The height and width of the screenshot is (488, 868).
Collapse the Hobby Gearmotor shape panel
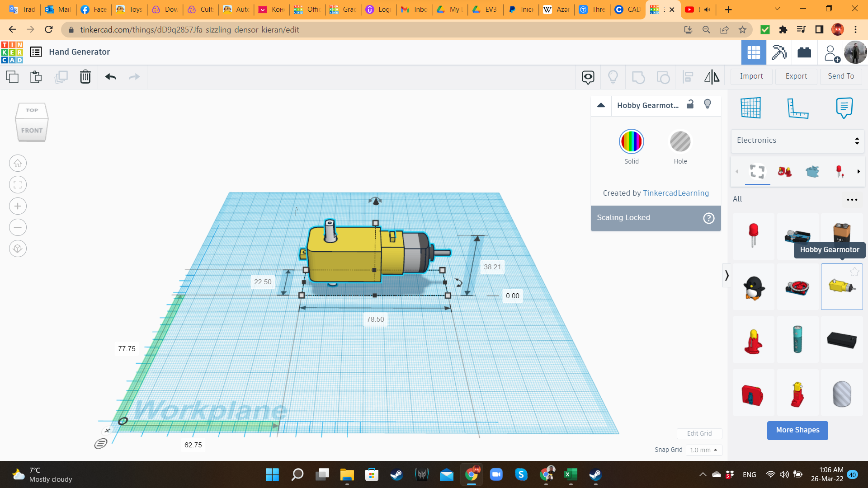pyautogui.click(x=601, y=105)
